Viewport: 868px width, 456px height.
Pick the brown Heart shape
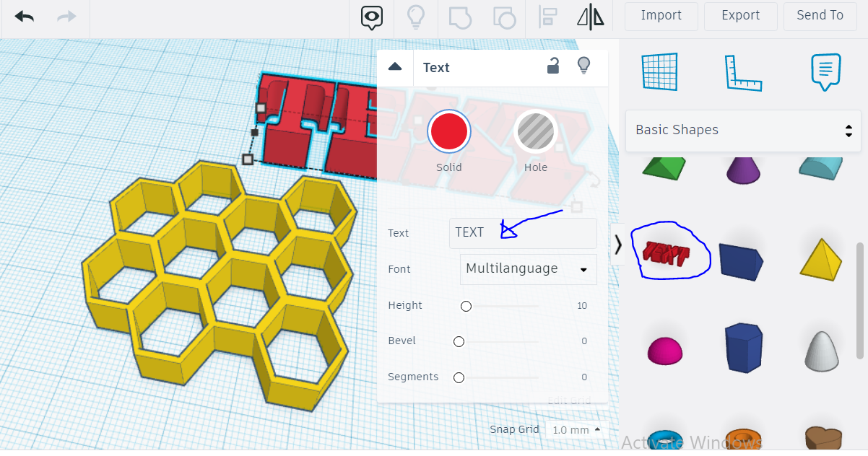point(823,437)
